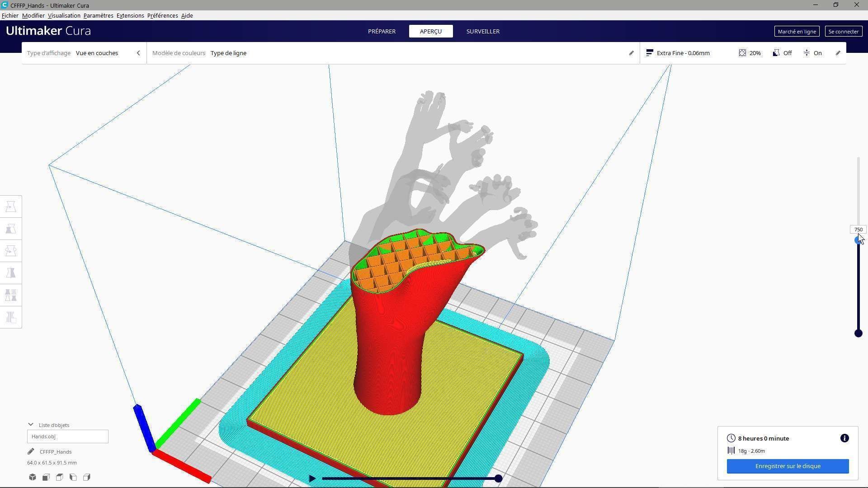Click Enregistrer sur le disque button
The image size is (868, 488).
click(788, 466)
